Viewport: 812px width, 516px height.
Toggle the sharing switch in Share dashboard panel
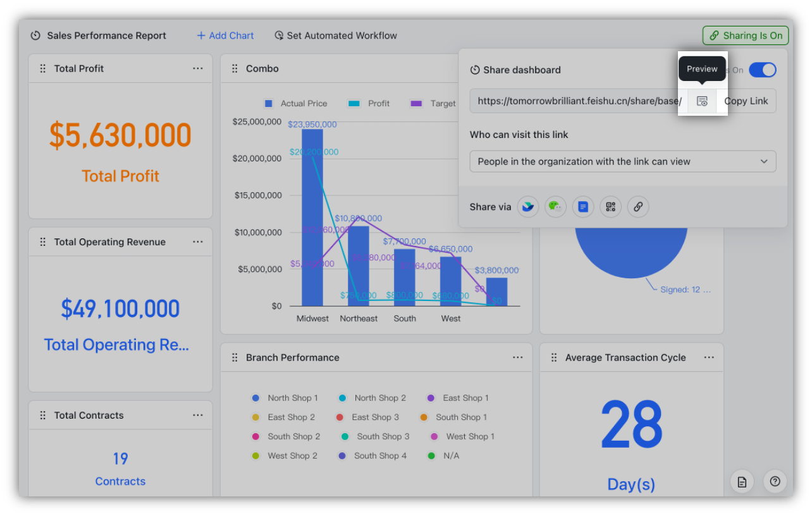[763, 70]
